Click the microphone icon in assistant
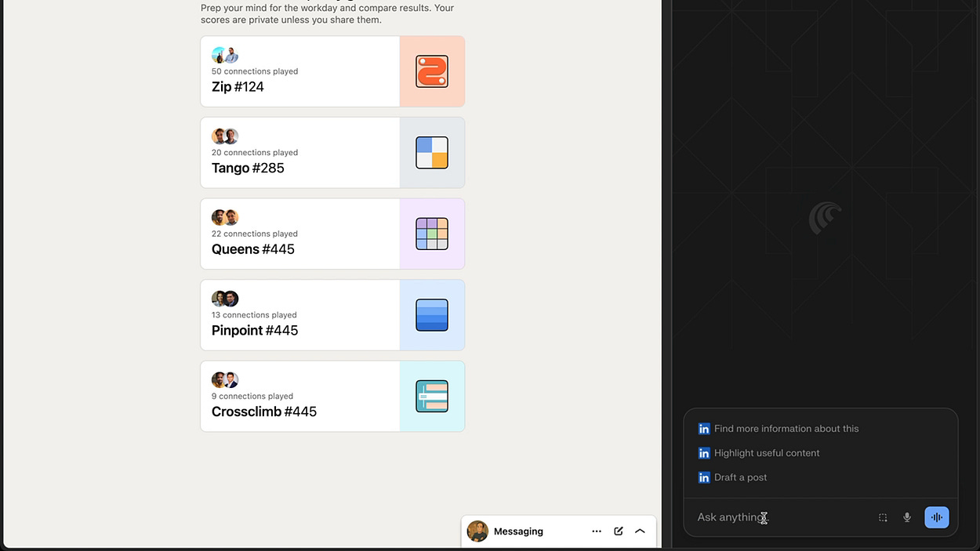 907,517
